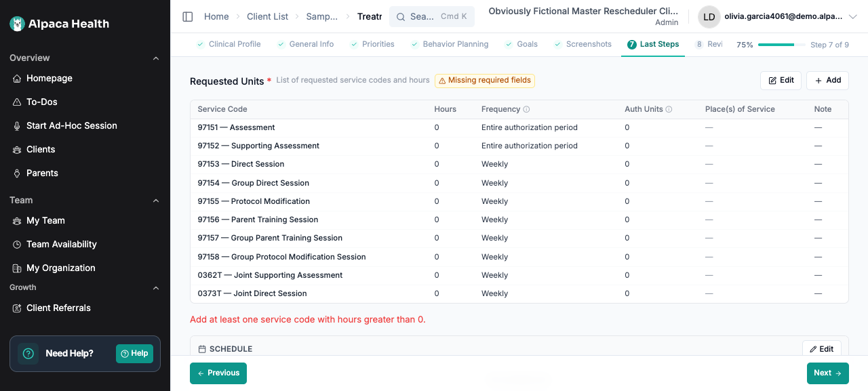Screen dimensions: 868x391
Task: Go to the Previous step
Action: coord(218,373)
